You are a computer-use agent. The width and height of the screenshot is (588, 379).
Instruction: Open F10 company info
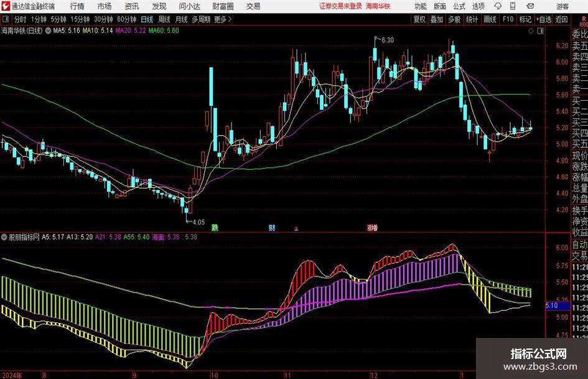(508, 19)
